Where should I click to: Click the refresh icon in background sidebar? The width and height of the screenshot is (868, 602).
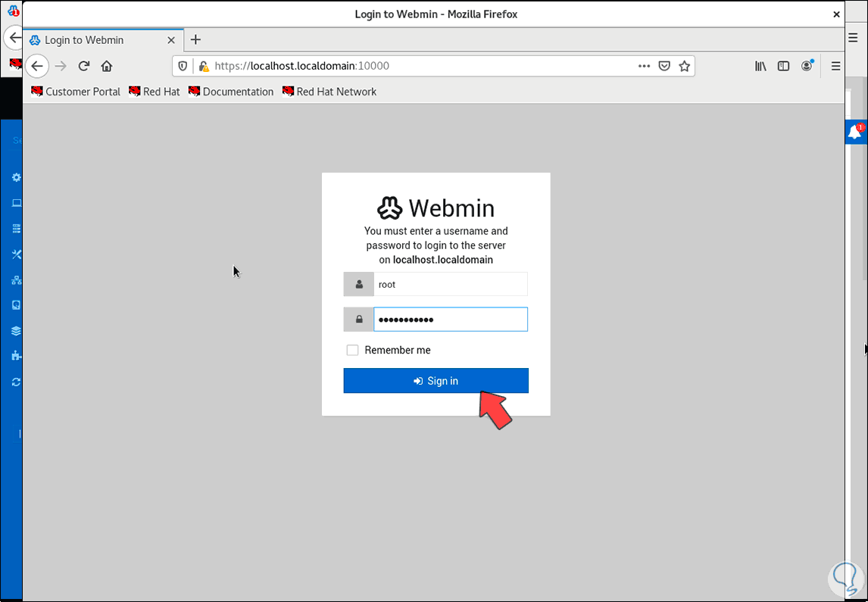tap(17, 382)
